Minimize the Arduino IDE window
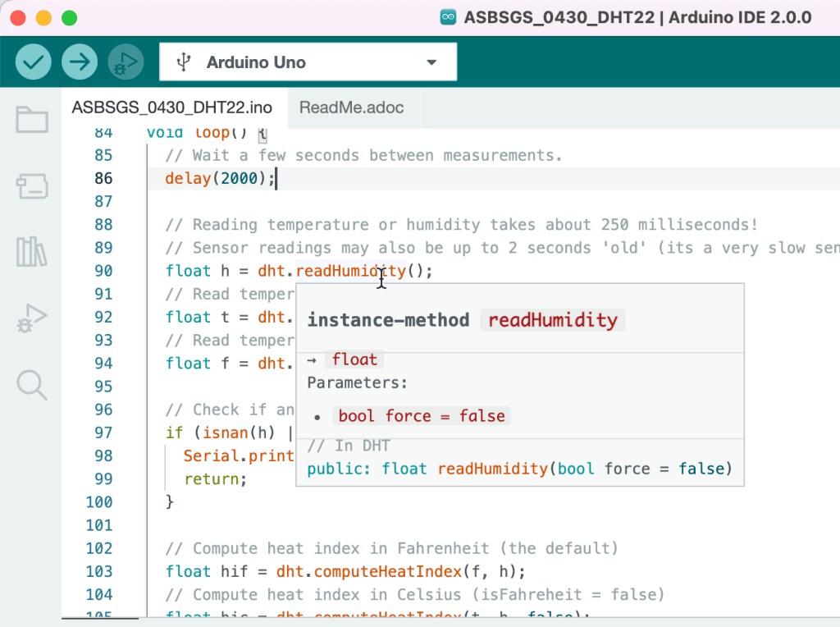The image size is (840, 627). pyautogui.click(x=44, y=18)
